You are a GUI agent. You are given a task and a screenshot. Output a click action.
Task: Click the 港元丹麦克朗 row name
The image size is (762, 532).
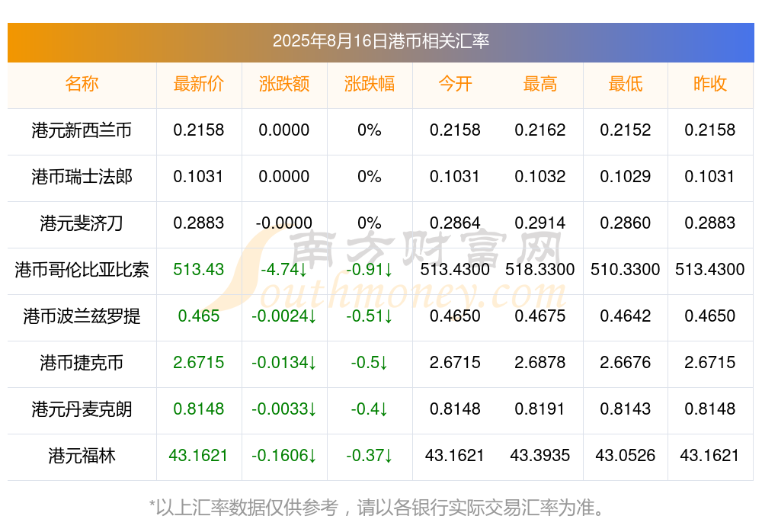click(x=82, y=409)
